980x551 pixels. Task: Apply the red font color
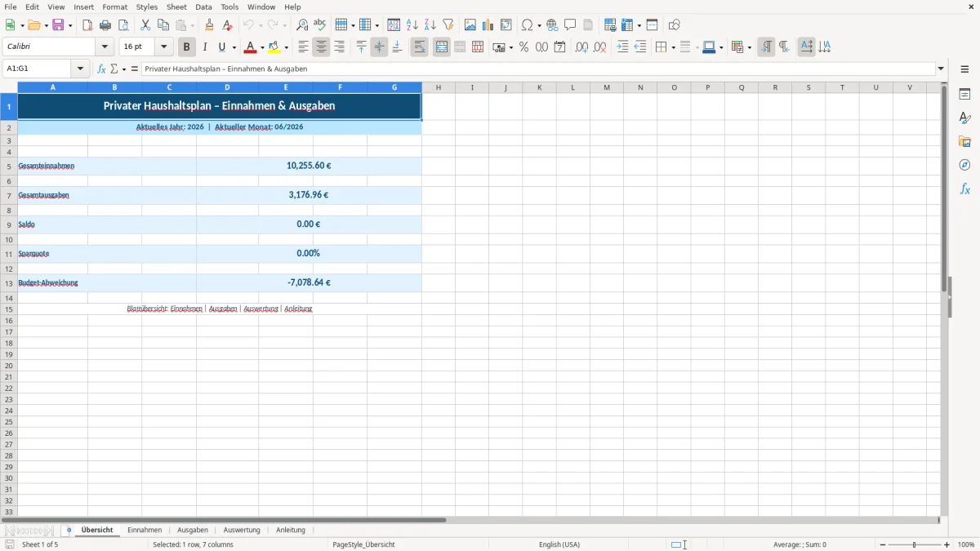(x=250, y=47)
